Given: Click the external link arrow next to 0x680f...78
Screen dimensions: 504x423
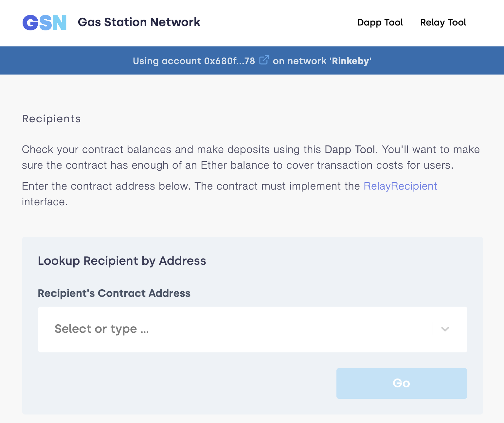Looking at the screenshot, I should [x=264, y=60].
